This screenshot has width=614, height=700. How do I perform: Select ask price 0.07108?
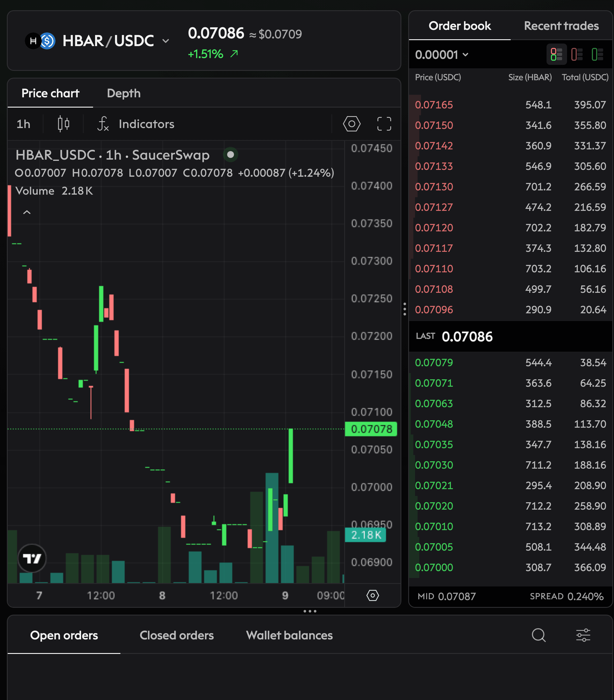point(434,289)
